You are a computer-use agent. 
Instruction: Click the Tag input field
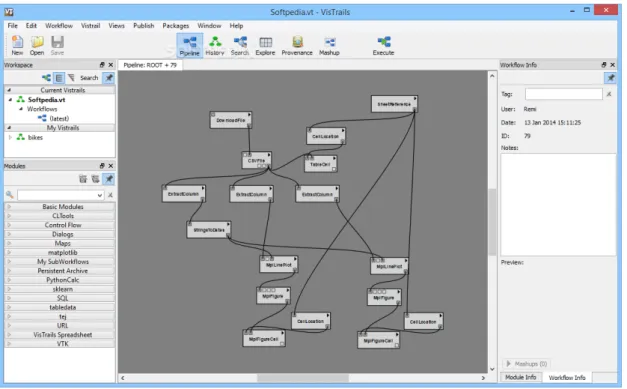point(563,94)
